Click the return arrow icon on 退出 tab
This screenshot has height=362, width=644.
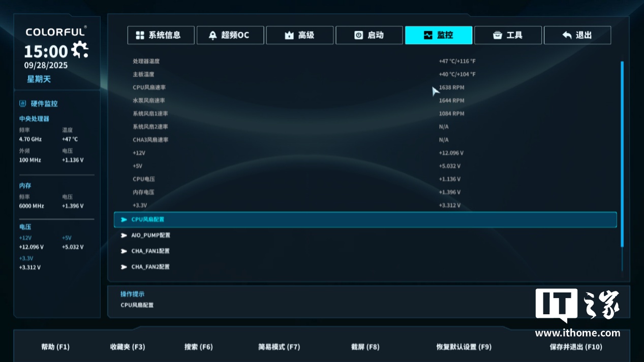click(x=567, y=35)
